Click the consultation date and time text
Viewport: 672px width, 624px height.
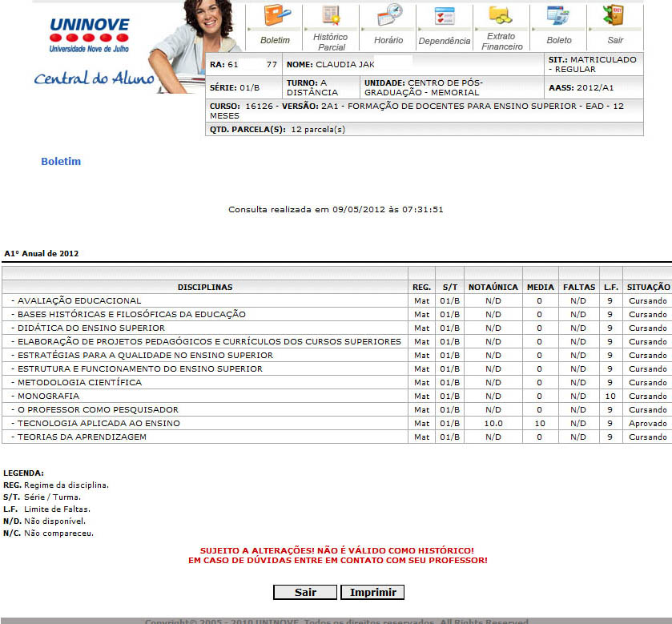(x=336, y=210)
